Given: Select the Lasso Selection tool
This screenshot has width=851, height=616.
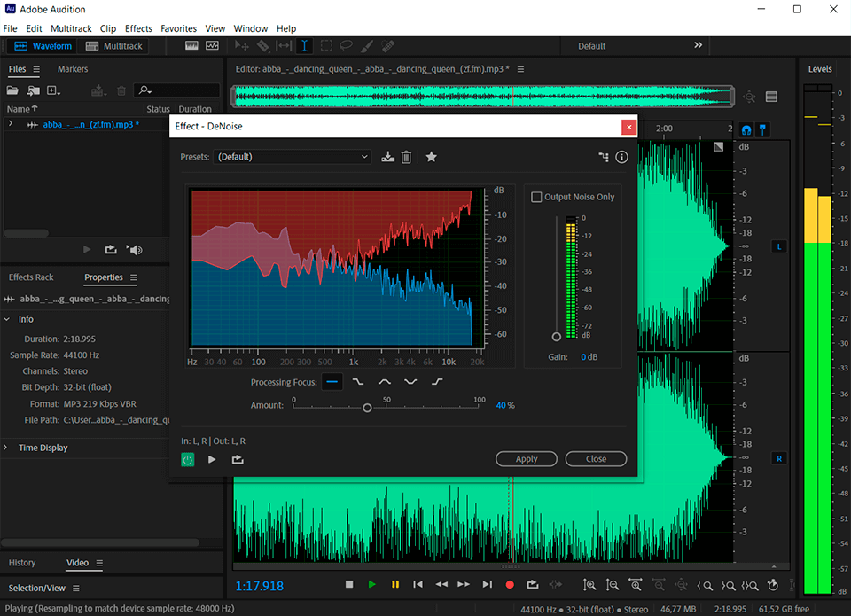Looking at the screenshot, I should point(346,44).
